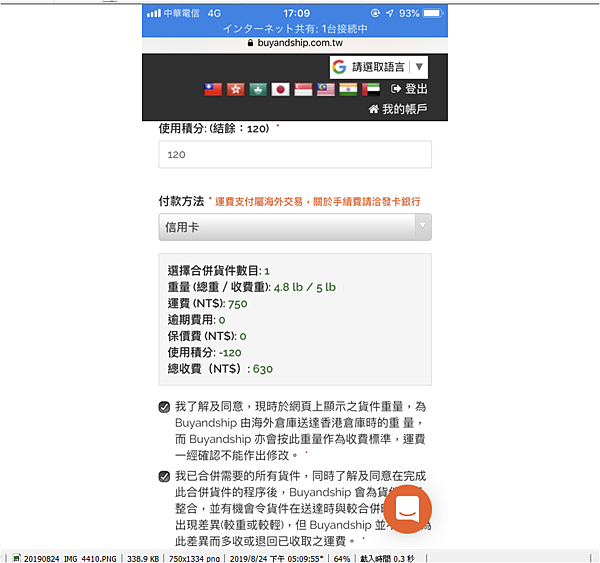Viewport: 600px width, 563px height.
Task: Click the home icon next to 我的帳戶
Action: pos(373,109)
